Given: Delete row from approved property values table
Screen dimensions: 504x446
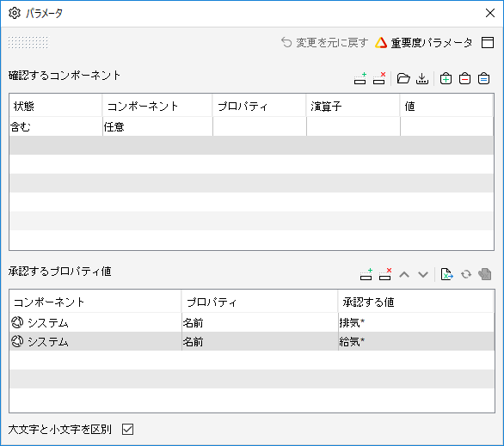Looking at the screenshot, I should click(385, 274).
